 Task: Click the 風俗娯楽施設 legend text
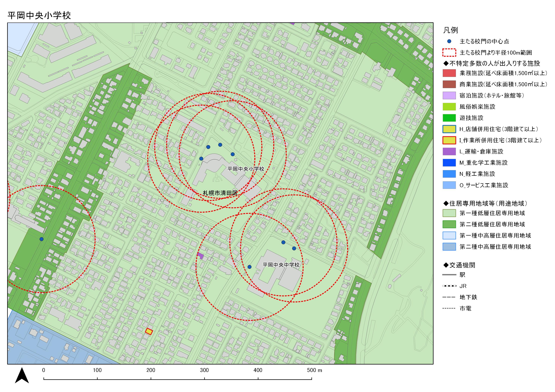click(x=477, y=106)
